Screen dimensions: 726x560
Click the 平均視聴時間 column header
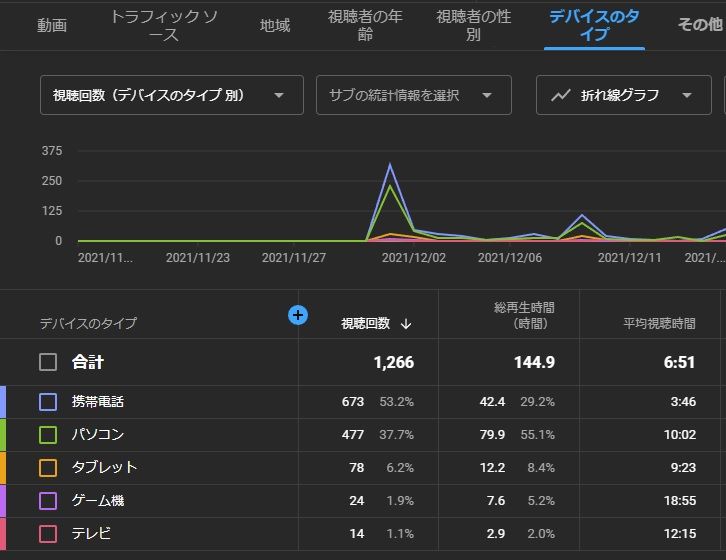pos(653,323)
